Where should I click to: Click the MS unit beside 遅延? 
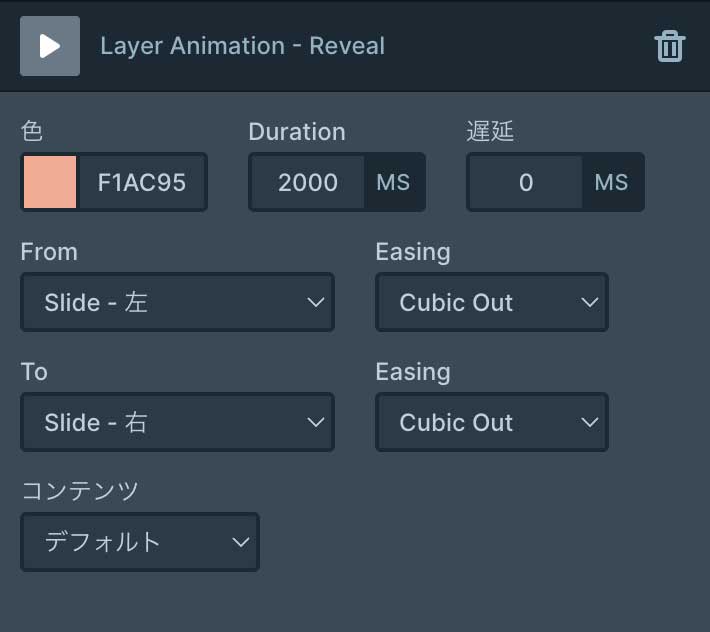click(x=611, y=182)
